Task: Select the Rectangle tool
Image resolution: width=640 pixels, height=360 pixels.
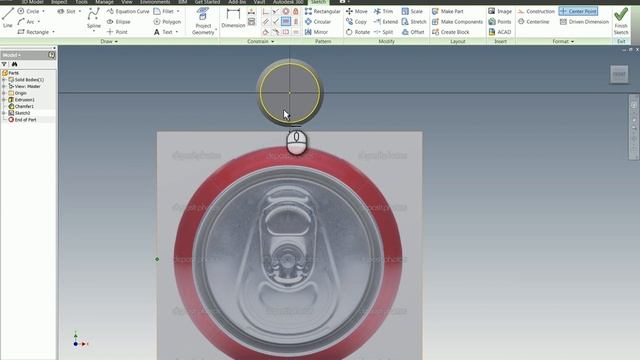Action: (33, 32)
